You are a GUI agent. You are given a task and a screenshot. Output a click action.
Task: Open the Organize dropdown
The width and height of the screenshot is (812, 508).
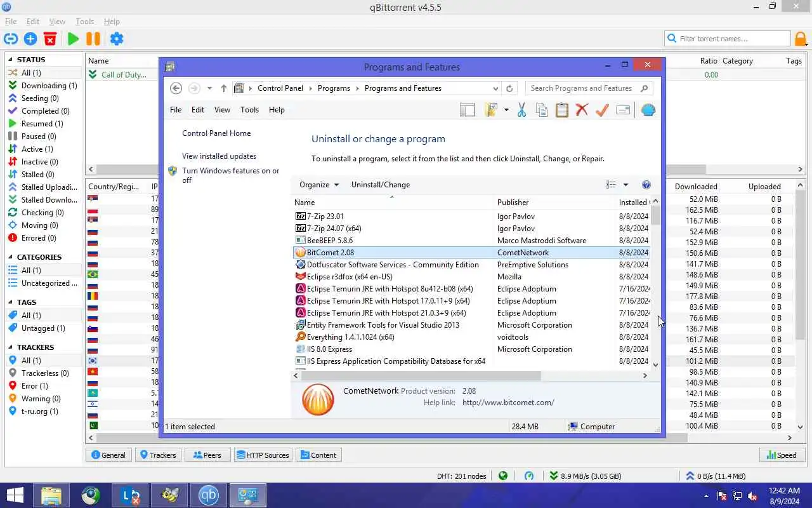coord(319,185)
